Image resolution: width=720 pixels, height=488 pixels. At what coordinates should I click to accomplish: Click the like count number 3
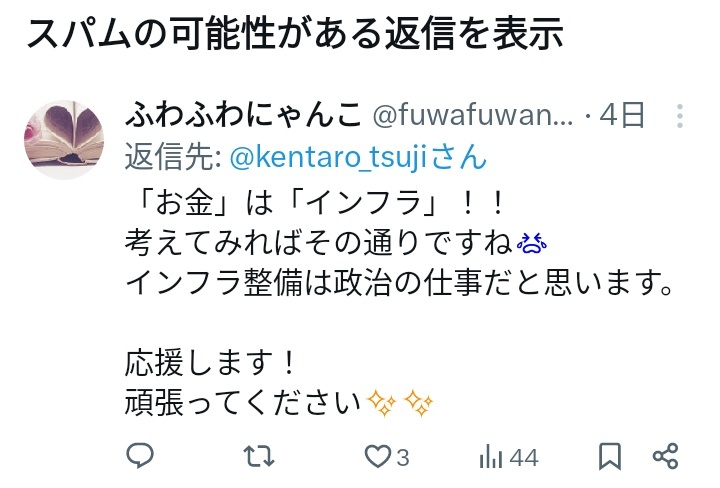tap(403, 458)
